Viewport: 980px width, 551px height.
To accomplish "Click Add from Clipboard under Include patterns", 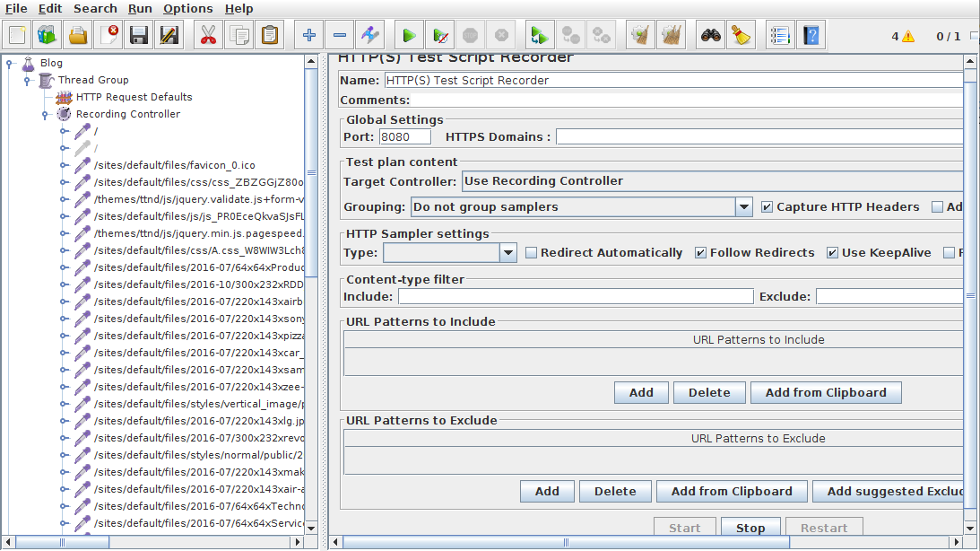I will click(826, 393).
